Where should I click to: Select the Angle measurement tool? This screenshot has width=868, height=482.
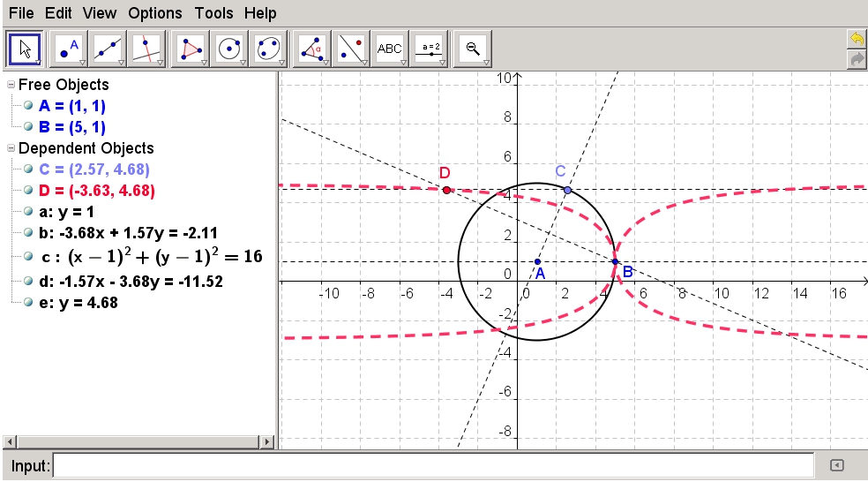click(311, 49)
